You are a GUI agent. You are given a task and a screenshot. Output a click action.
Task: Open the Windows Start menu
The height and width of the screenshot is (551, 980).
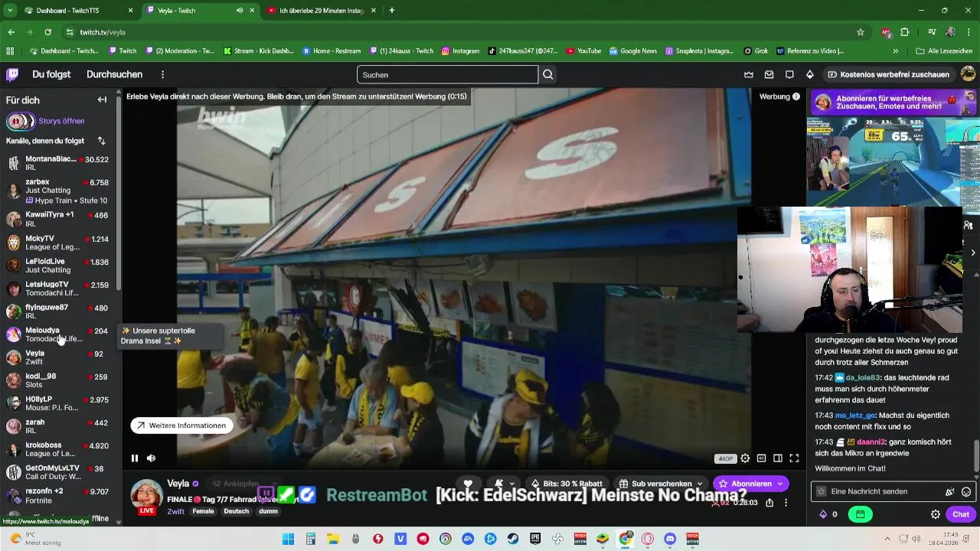(x=288, y=539)
